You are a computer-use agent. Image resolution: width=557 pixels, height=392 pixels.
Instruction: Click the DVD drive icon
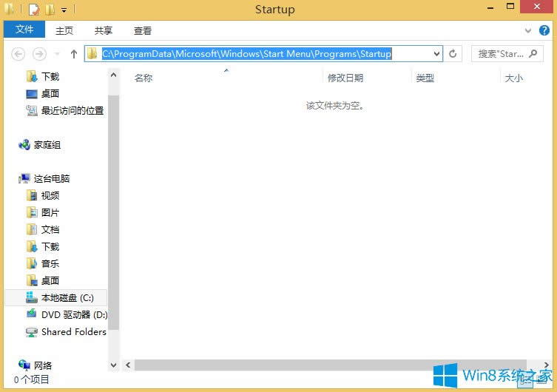tap(32, 314)
